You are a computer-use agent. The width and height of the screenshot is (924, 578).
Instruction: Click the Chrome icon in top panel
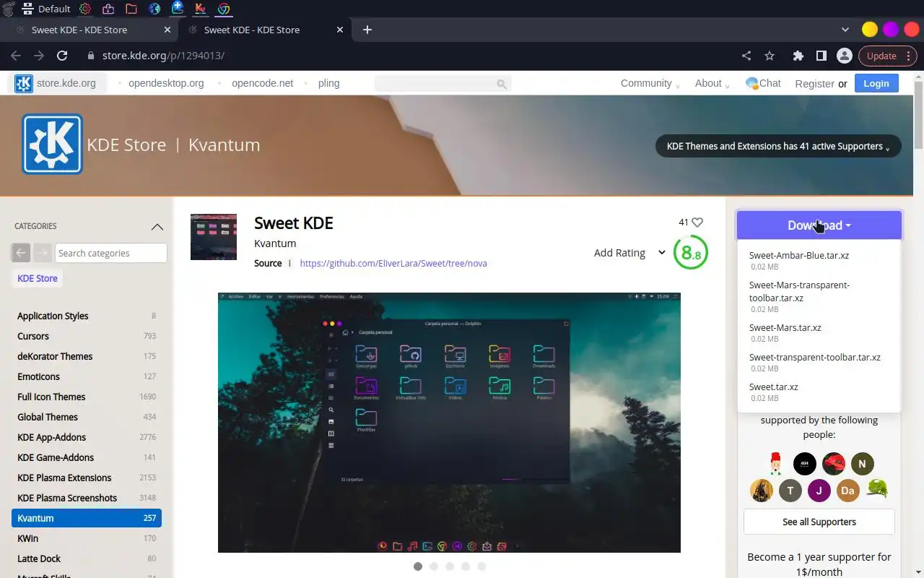pyautogui.click(x=224, y=9)
